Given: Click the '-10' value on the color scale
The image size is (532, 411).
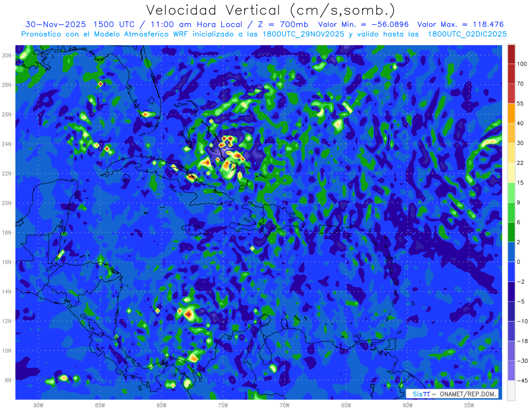Looking at the screenshot, I should point(522,321).
